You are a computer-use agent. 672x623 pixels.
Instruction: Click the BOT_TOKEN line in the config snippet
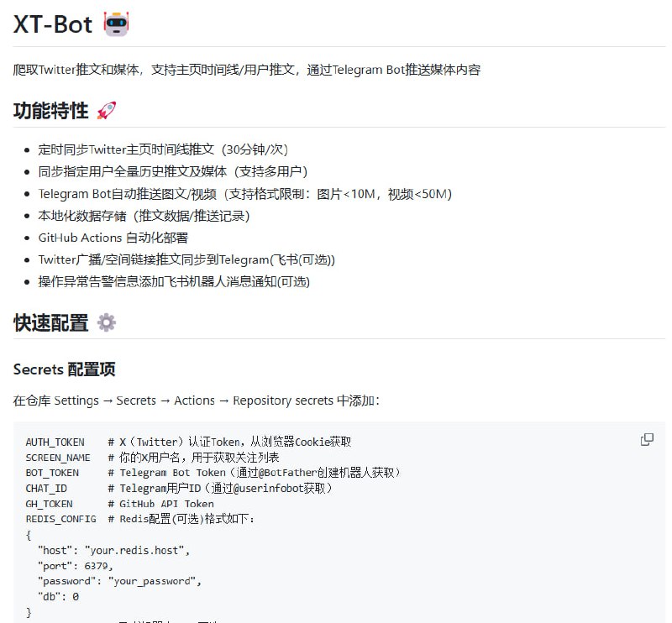52,471
